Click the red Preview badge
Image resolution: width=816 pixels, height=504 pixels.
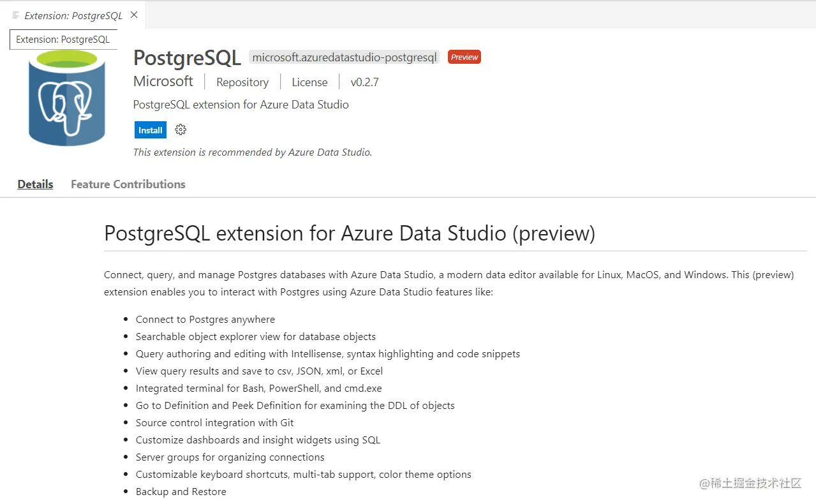[464, 57]
